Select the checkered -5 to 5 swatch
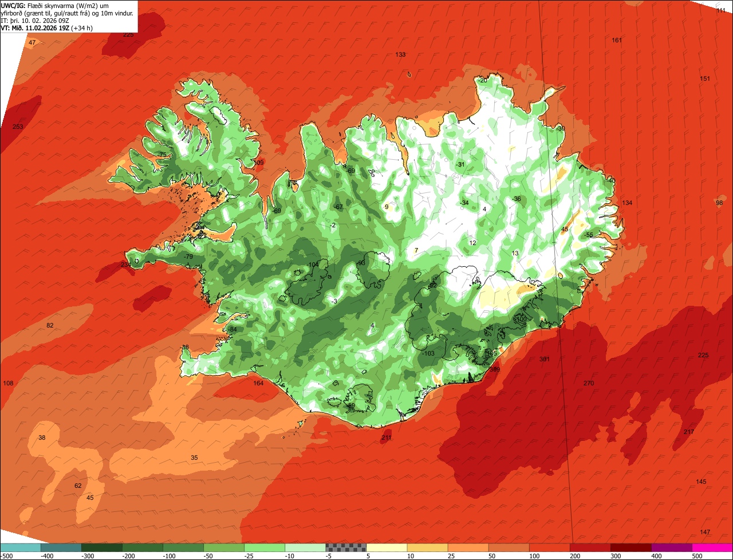Viewport: 733px width, 560px height. coord(346,547)
